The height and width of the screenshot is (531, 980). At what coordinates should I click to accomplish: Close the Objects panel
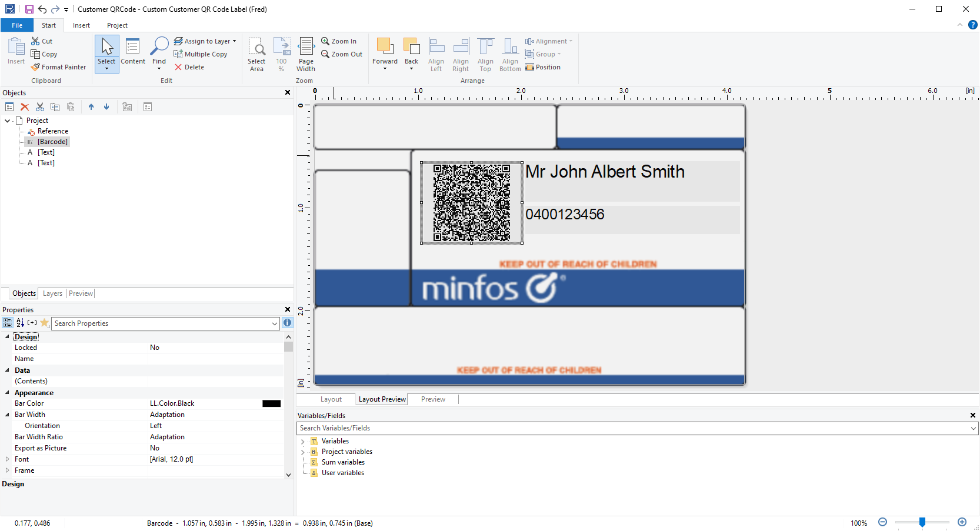pos(288,92)
